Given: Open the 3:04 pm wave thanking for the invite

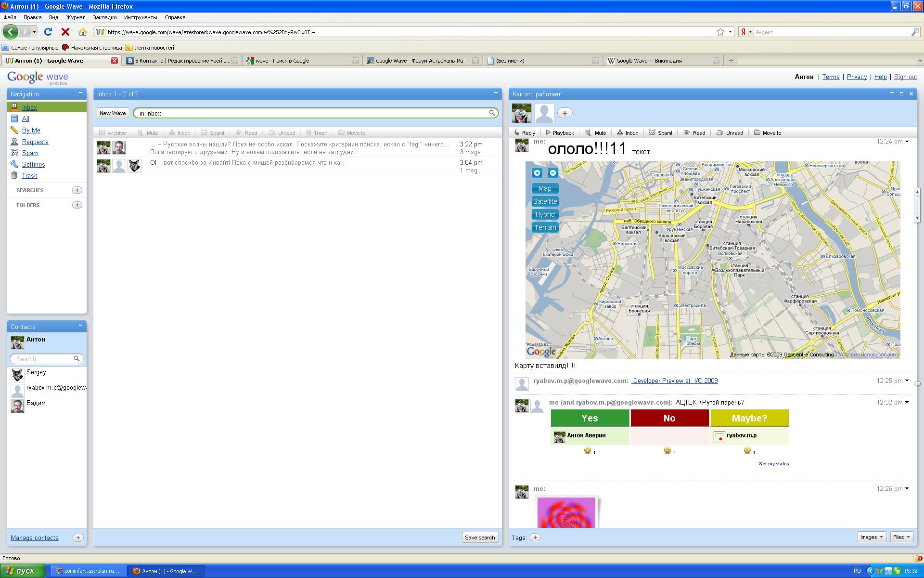Looking at the screenshot, I should [x=297, y=166].
